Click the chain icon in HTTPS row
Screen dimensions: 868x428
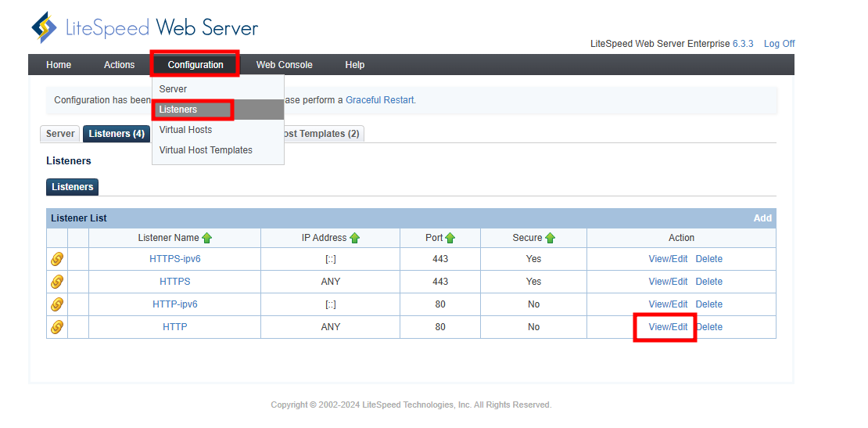pyautogui.click(x=57, y=281)
